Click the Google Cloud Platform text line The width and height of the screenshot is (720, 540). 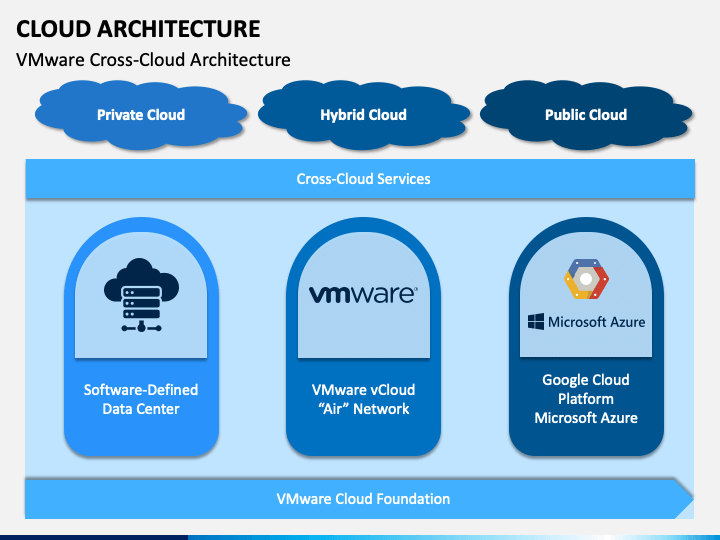[586, 389]
